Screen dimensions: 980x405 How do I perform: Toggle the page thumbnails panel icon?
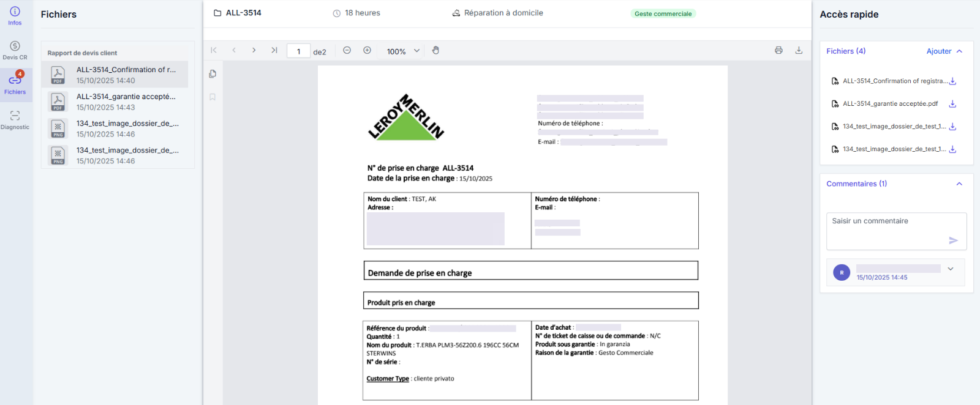(x=213, y=74)
